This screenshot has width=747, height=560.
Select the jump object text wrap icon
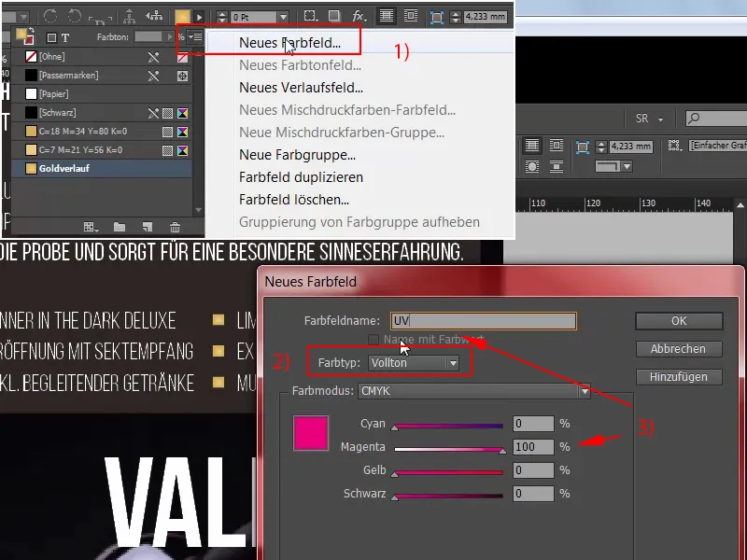[x=556, y=167]
